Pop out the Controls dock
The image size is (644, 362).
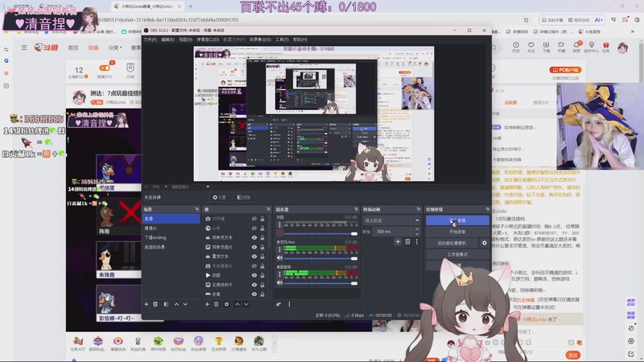point(488,209)
